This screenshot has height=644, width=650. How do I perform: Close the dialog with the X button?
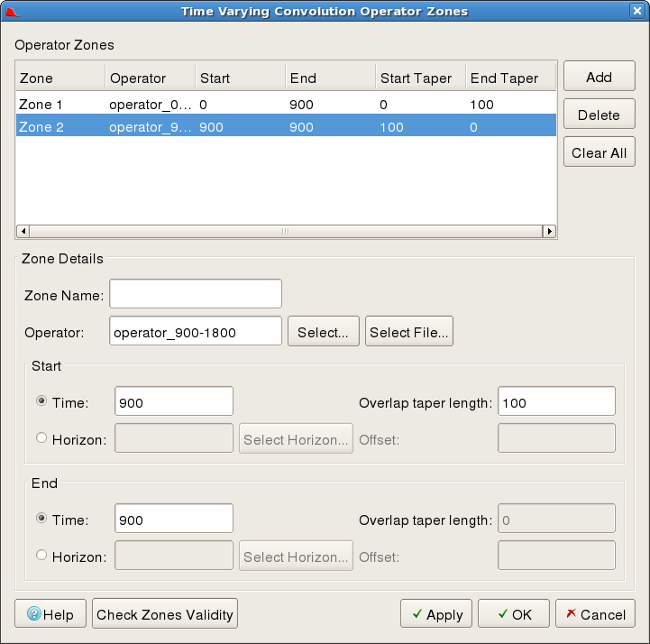pos(637,11)
